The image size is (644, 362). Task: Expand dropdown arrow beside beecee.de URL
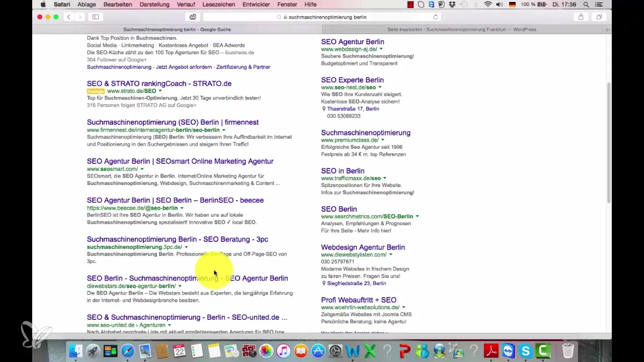[x=182, y=208]
